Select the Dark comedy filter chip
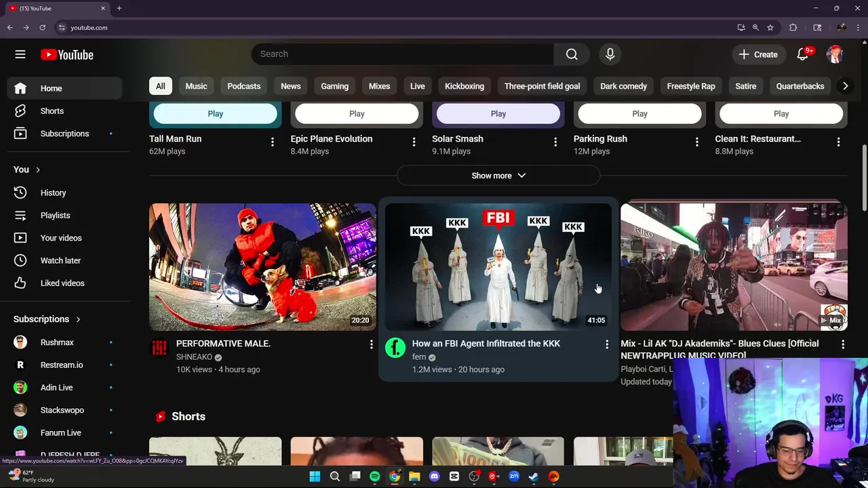This screenshot has height=488, width=868. (x=624, y=86)
